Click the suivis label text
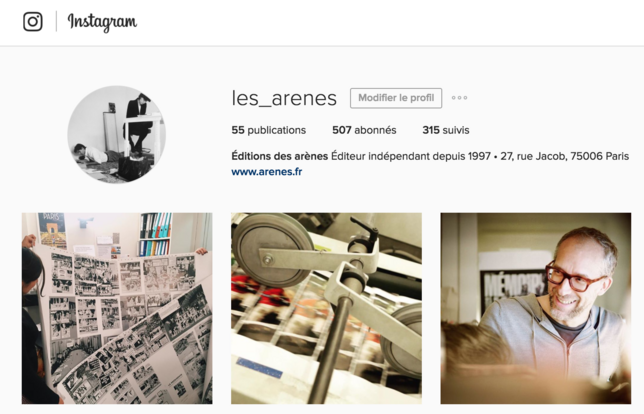The image size is (644, 414). (456, 130)
